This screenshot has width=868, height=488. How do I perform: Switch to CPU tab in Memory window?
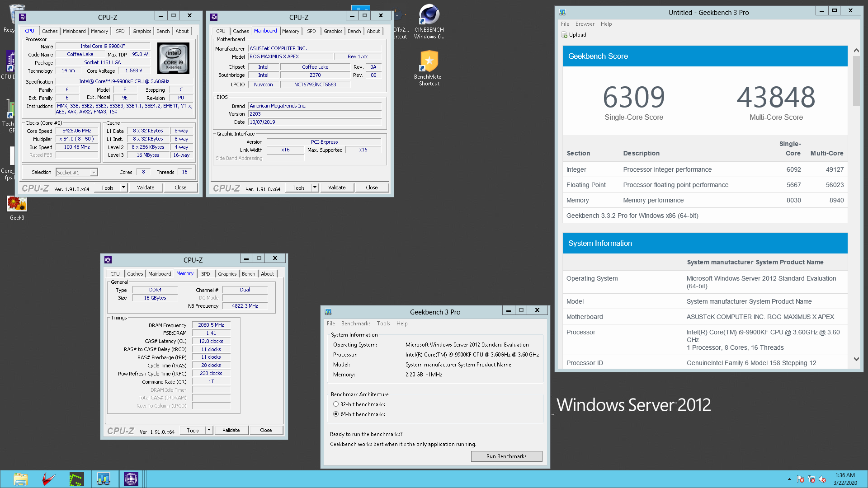coord(115,274)
